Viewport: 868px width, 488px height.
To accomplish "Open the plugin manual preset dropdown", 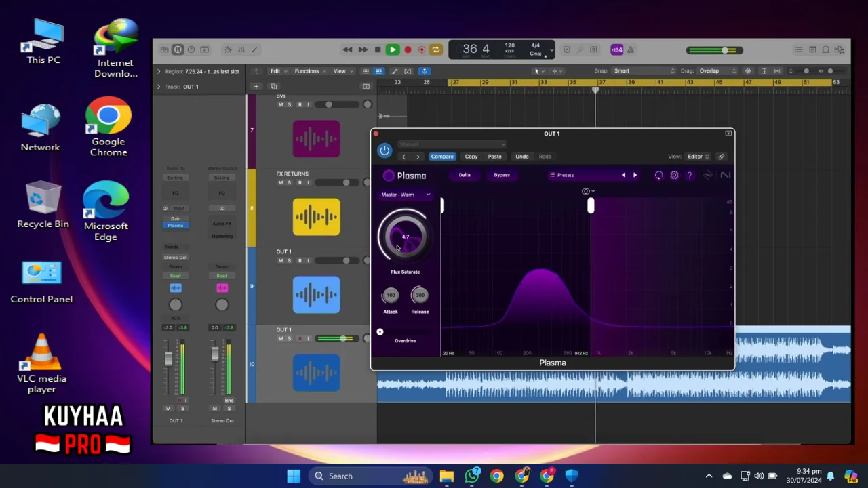I will 452,144.
